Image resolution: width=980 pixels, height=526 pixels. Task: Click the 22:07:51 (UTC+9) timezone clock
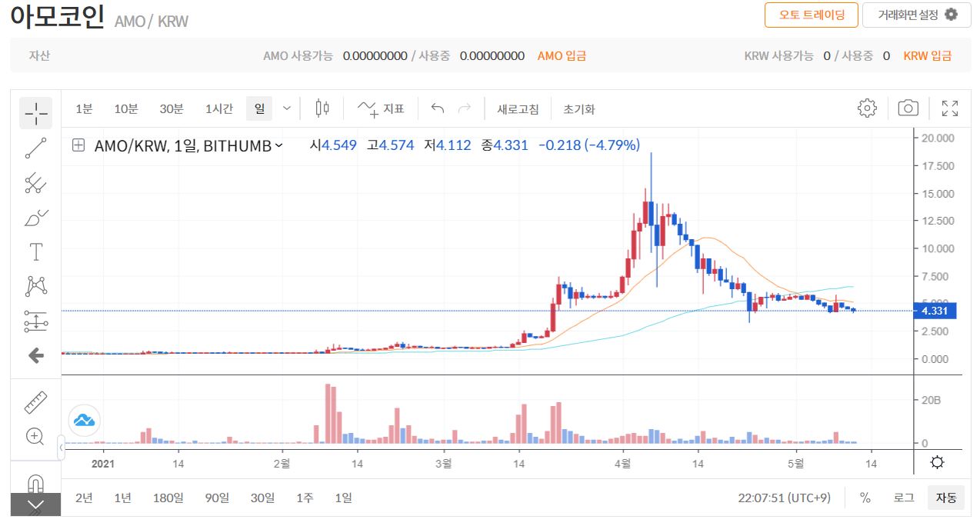pyautogui.click(x=785, y=498)
